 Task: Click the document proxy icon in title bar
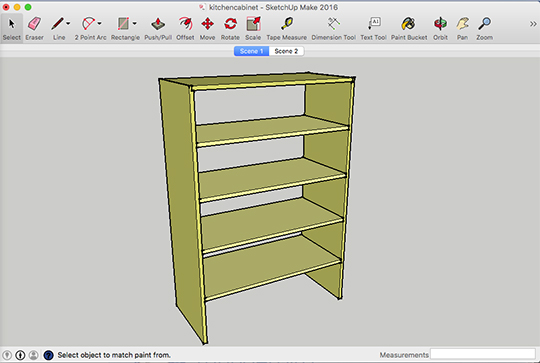(202, 7)
